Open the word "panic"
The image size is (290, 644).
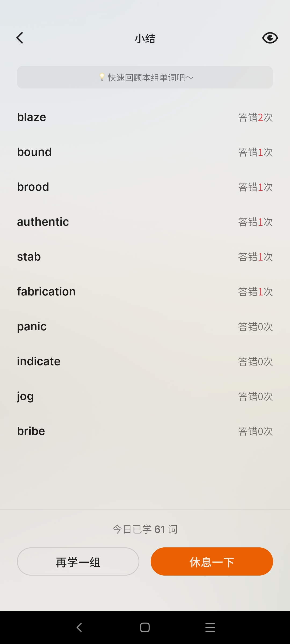(x=32, y=327)
